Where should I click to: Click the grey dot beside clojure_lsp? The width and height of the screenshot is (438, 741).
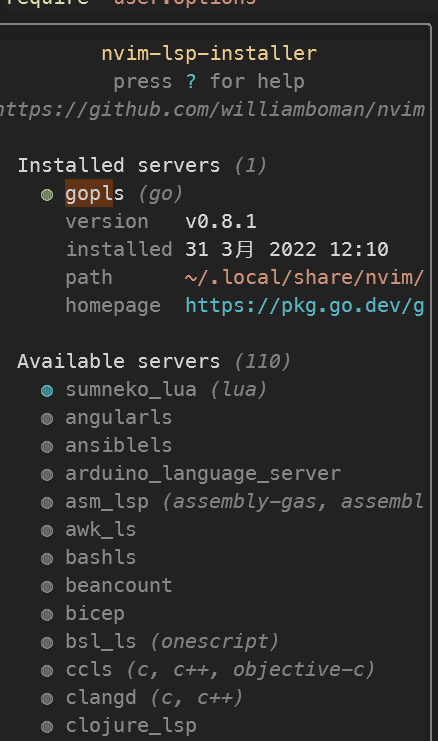click(47, 727)
